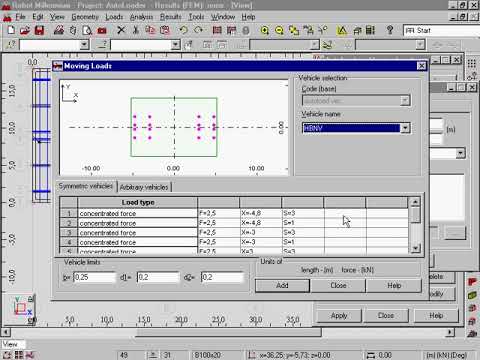The height and width of the screenshot is (360, 480).
Task: Click the d2= input field
Action: [222, 277]
